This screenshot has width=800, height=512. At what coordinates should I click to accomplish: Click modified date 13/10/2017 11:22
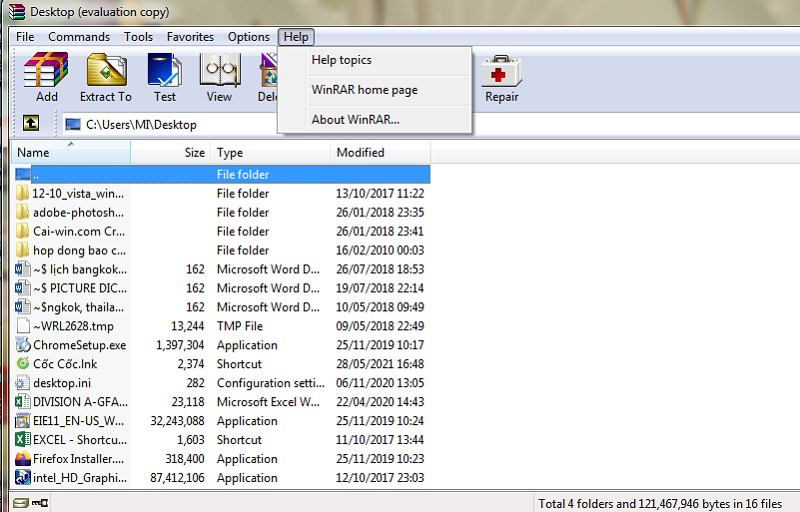coord(380,193)
